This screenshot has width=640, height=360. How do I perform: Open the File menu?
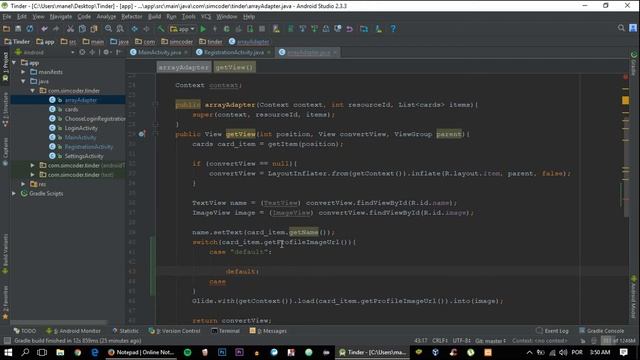coord(7,17)
